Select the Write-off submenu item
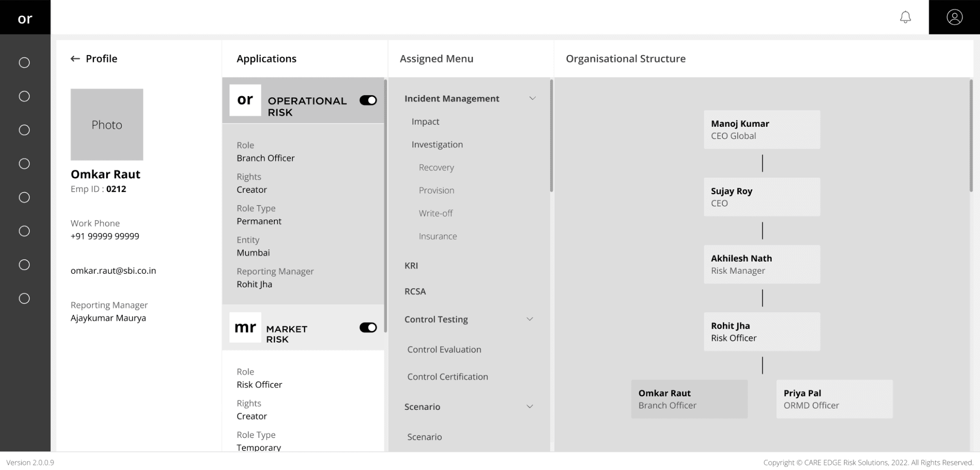 436,213
